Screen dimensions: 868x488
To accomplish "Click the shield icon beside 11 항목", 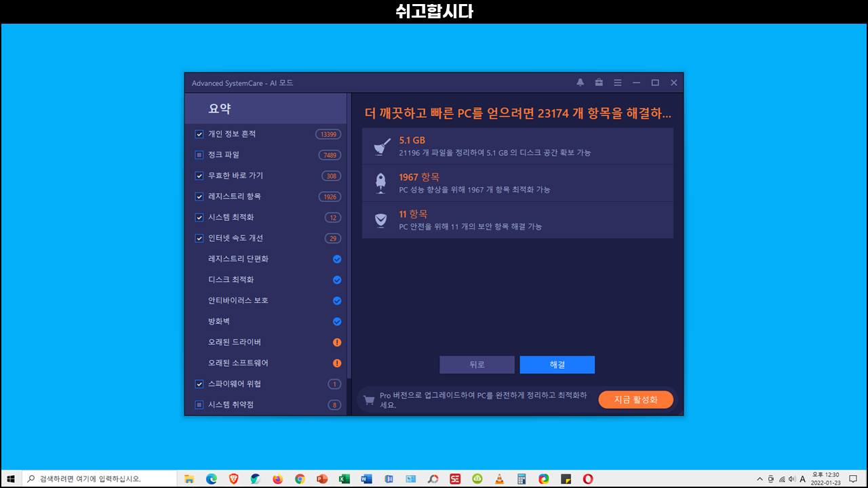I will 381,220.
